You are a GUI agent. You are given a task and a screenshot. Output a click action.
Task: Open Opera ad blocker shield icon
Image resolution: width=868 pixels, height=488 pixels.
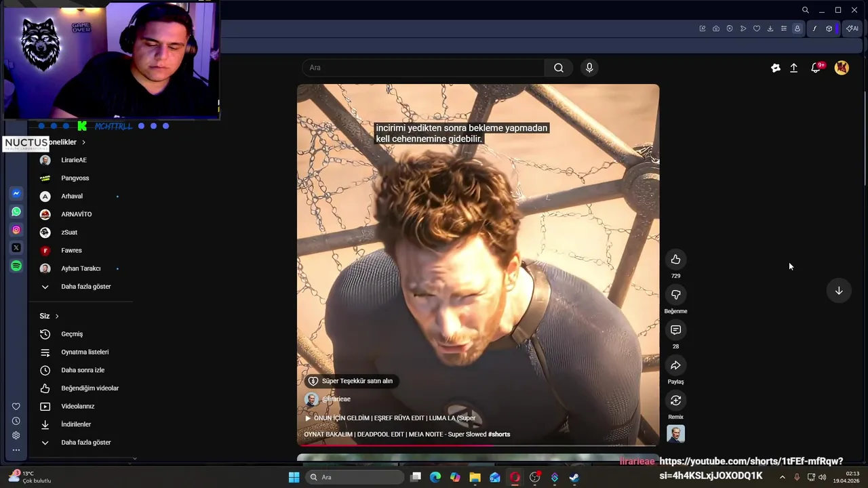[x=730, y=28]
